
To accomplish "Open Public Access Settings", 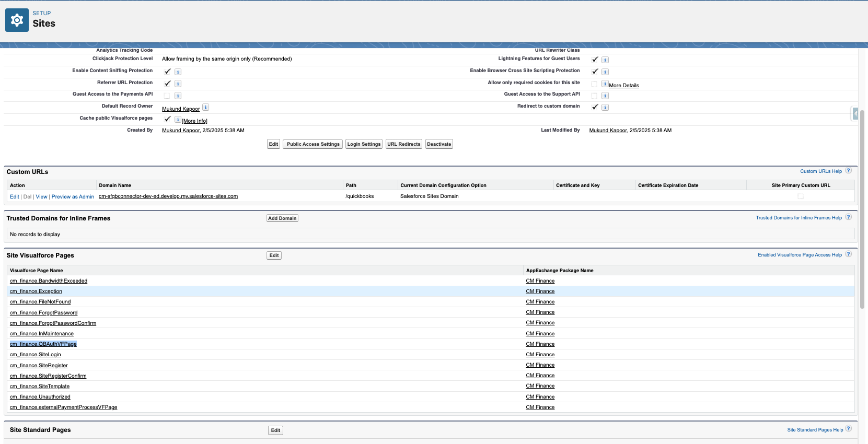I will [313, 144].
